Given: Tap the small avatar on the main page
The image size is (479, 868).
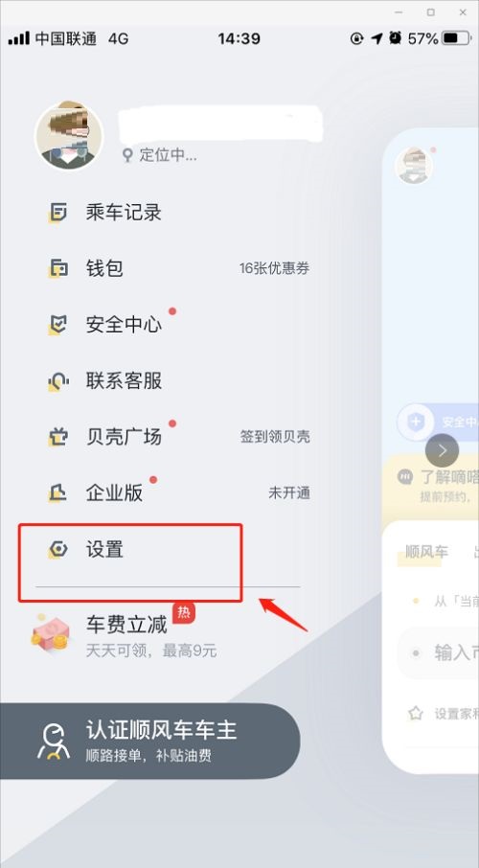Looking at the screenshot, I should coord(414,166).
